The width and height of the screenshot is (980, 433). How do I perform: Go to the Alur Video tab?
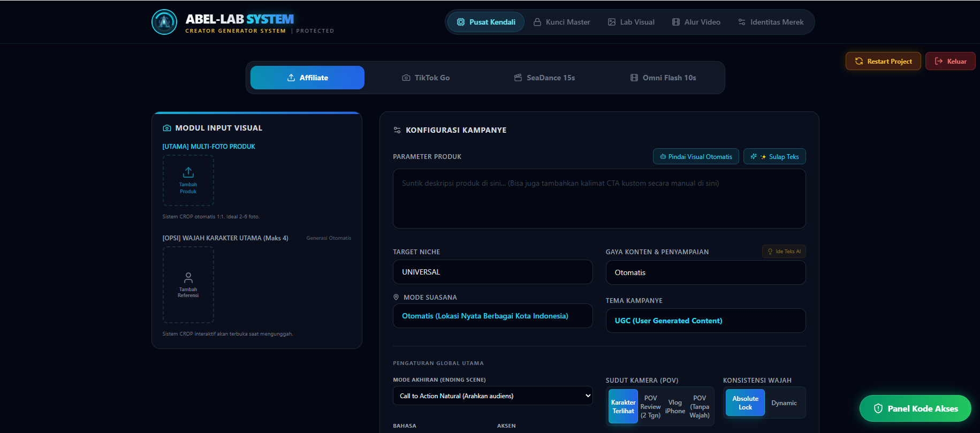tap(696, 22)
